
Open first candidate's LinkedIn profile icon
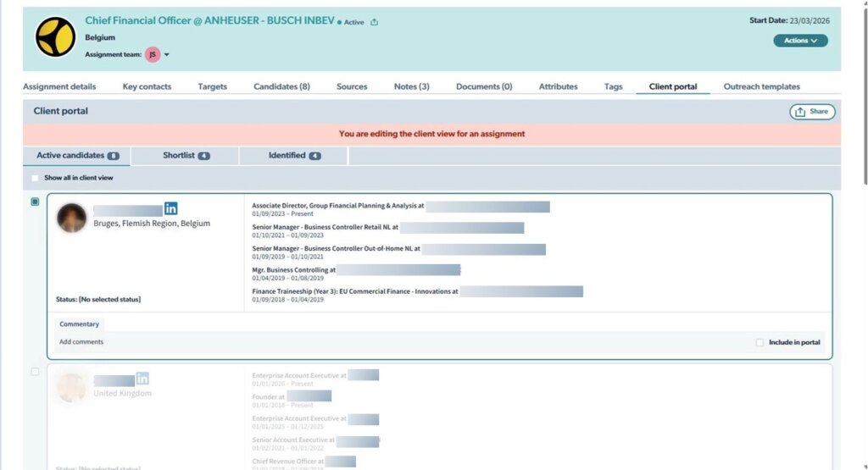point(171,208)
